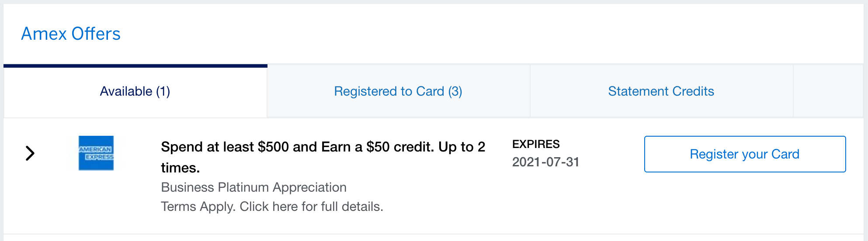Click the "(1)" count on Available tab
Image resolution: width=868 pixels, height=241 pixels.
163,91
